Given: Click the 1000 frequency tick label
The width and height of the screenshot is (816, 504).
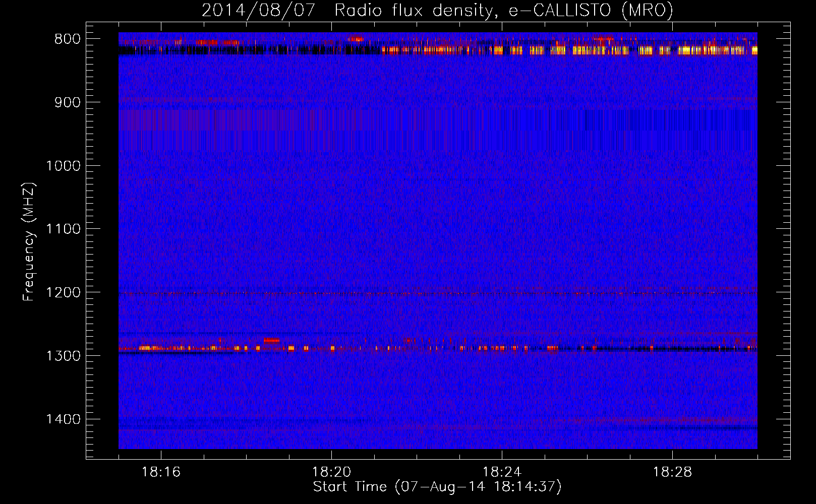Looking at the screenshot, I should click(63, 166).
